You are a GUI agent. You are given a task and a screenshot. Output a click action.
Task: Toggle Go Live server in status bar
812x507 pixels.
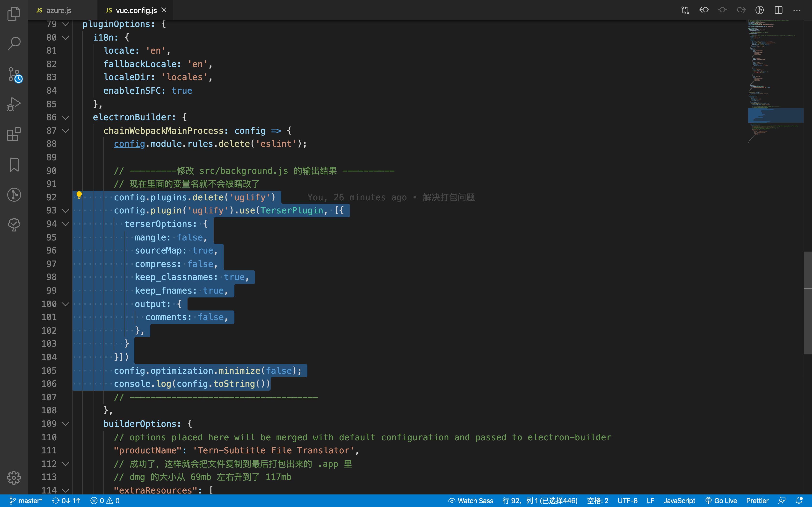point(721,501)
